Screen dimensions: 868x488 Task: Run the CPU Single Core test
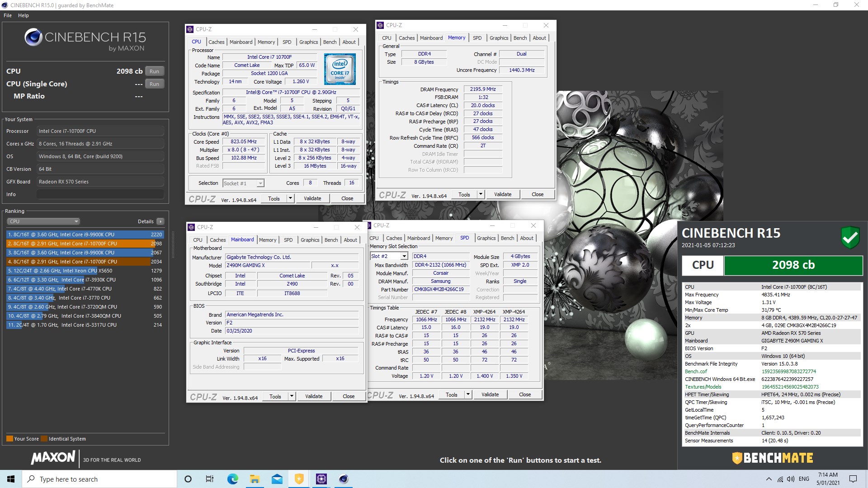click(155, 84)
